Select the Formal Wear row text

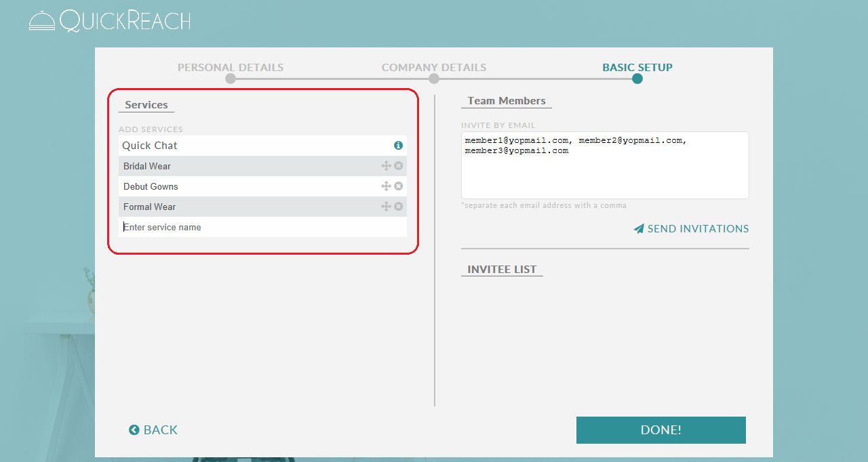tap(149, 207)
